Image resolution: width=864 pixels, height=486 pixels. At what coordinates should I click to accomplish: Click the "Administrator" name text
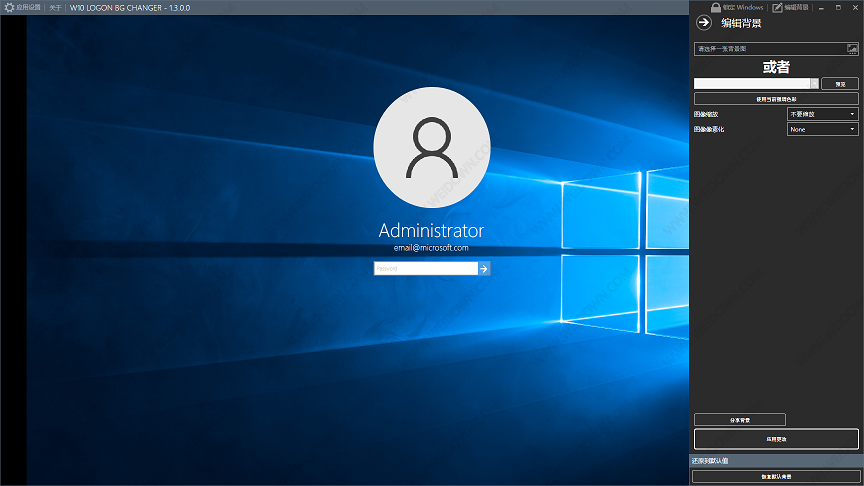coord(431,230)
